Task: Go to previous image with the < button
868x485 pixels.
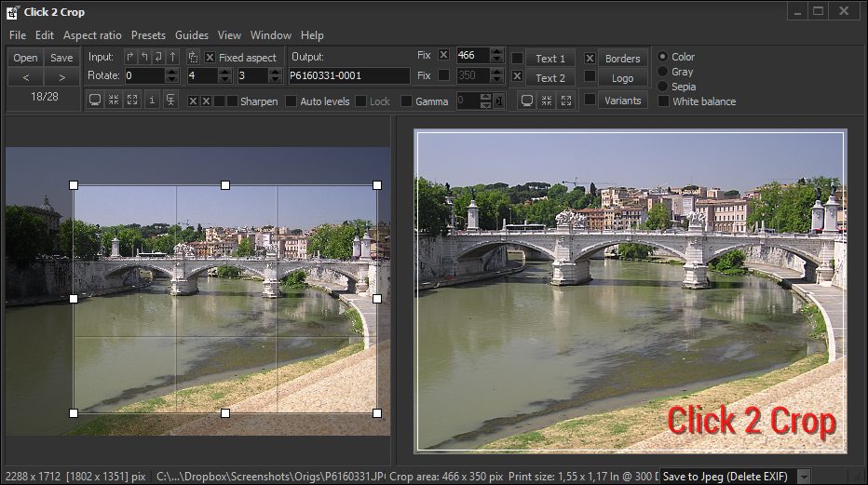Action: pyautogui.click(x=25, y=77)
